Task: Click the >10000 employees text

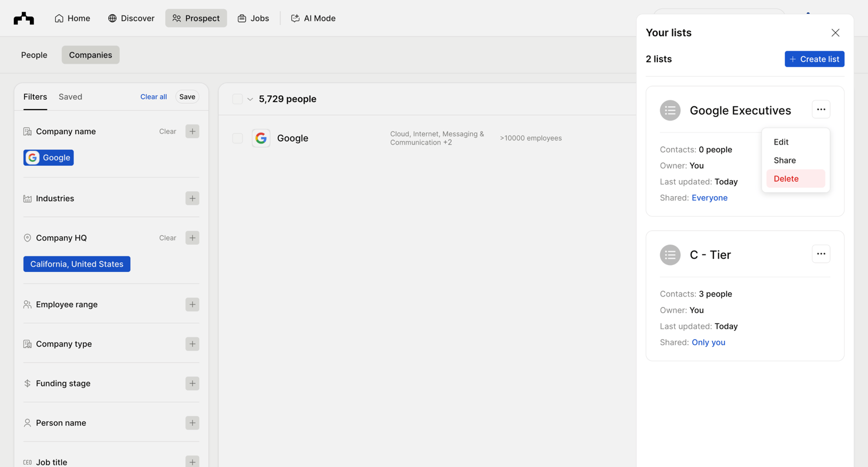Action: 530,138
